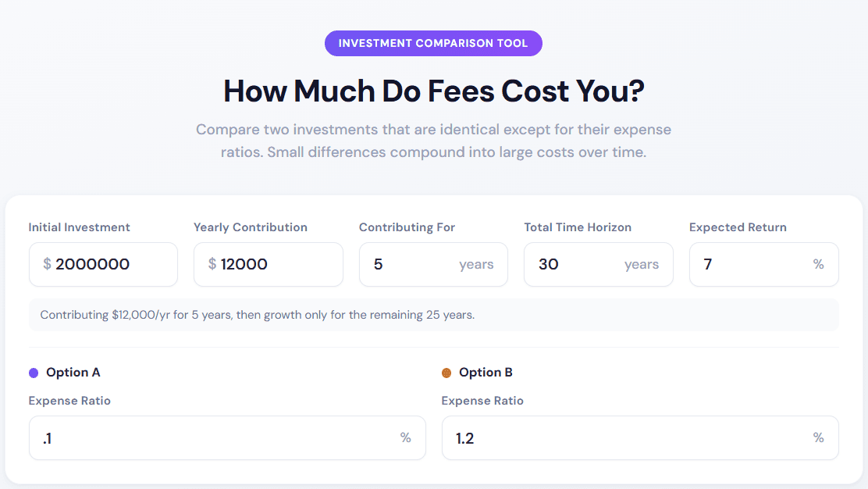Click the Investment Comparison Tool badge
Screen dimensions: 868x489
click(433, 43)
